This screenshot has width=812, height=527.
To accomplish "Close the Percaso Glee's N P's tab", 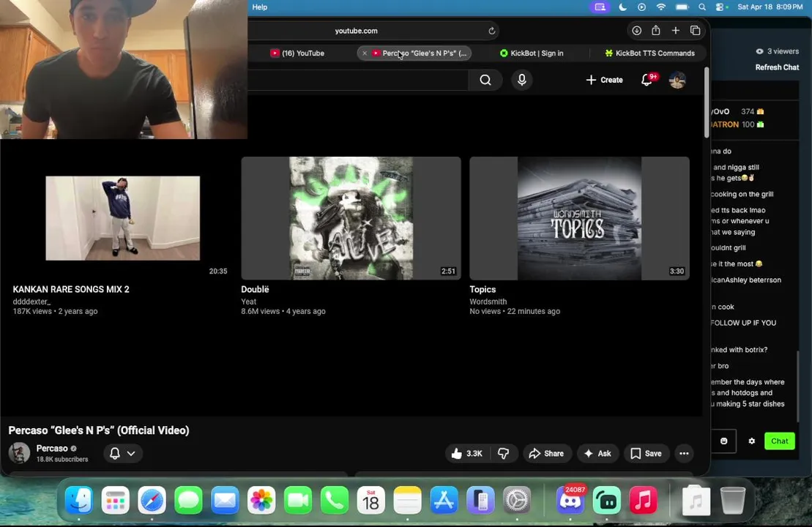I will 365,53.
